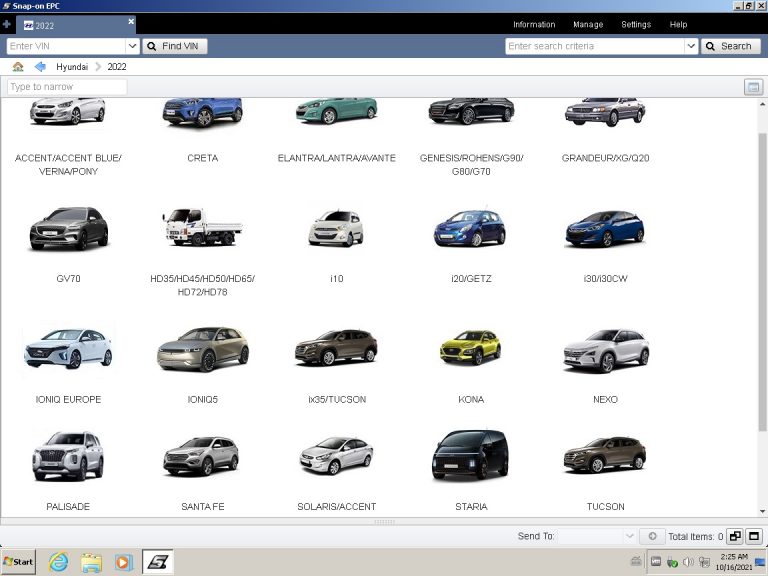Click the Type to narrow filter field
The height and width of the screenshot is (576, 768).
(x=67, y=87)
